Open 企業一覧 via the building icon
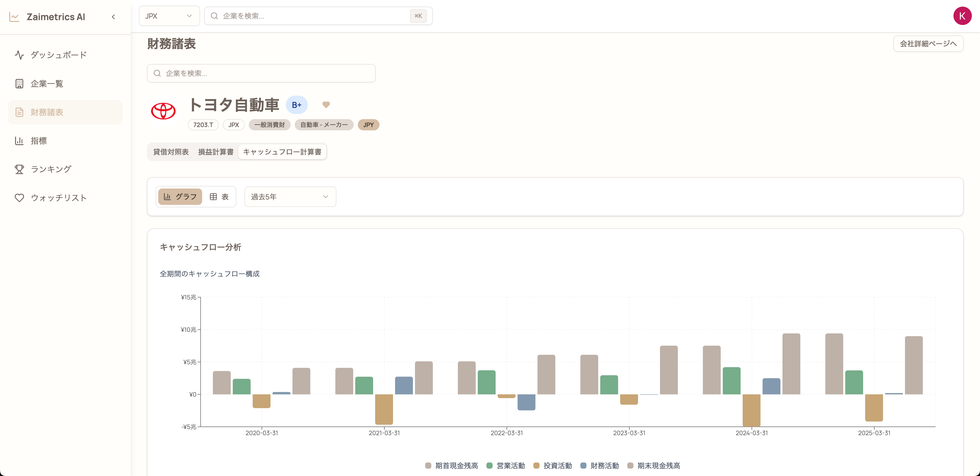980x476 pixels. point(19,84)
